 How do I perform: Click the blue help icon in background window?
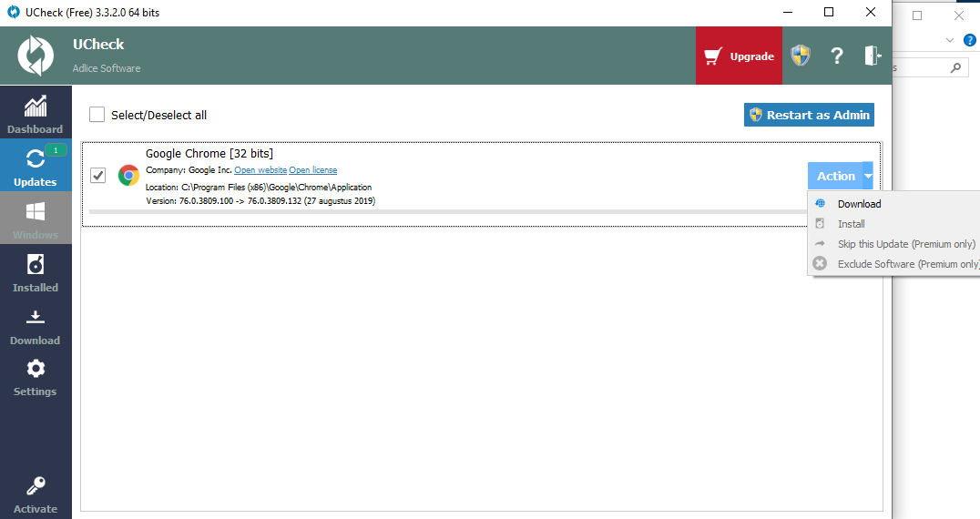point(969,41)
